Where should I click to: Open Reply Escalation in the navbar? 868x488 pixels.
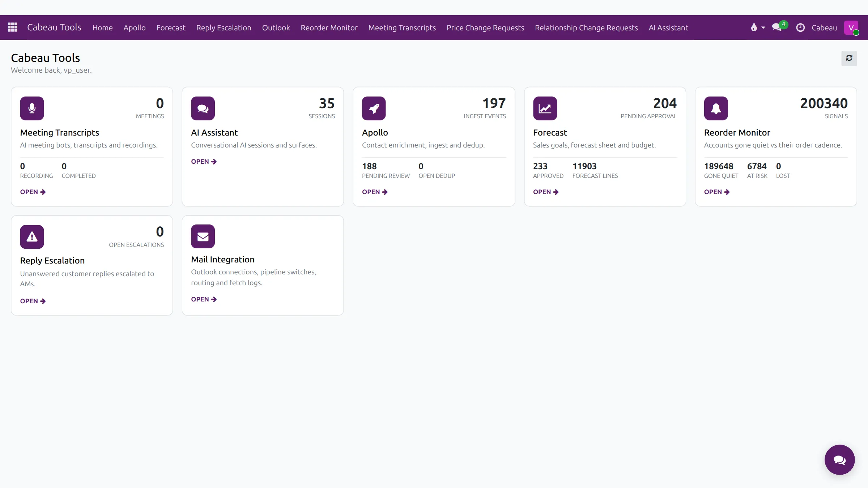coord(224,28)
